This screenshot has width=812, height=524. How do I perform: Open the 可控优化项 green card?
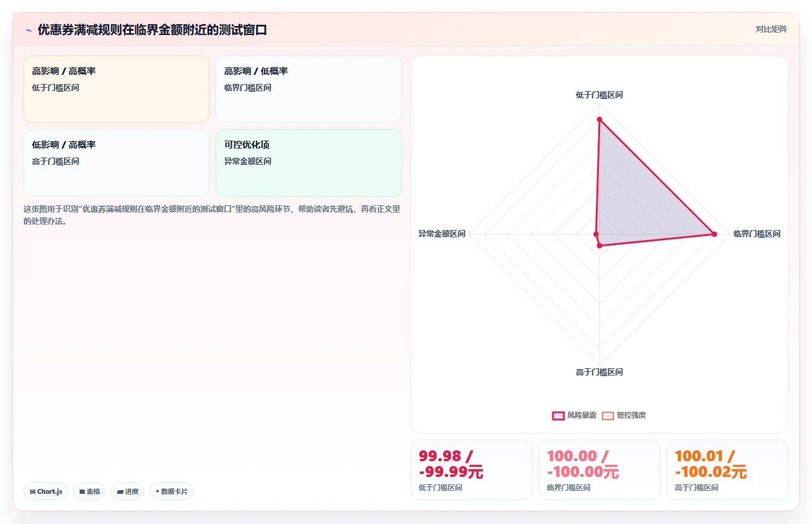coord(308,163)
